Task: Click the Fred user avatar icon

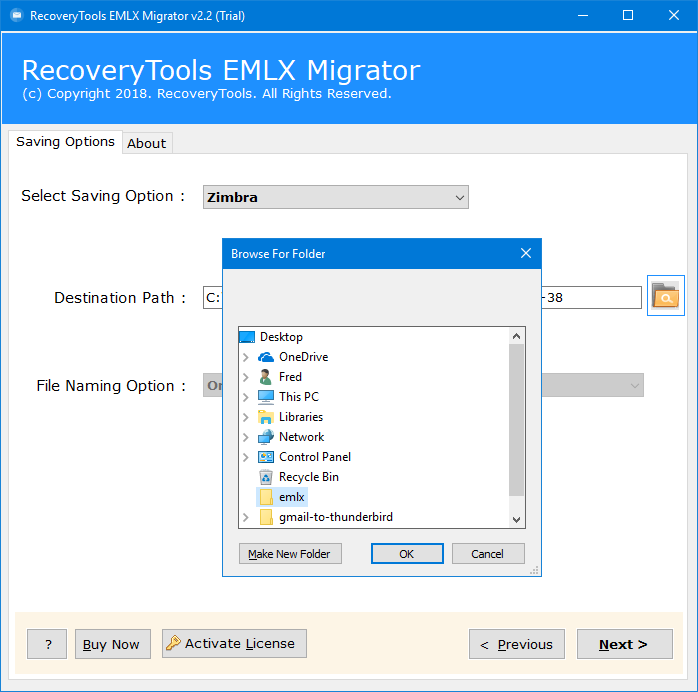Action: click(266, 377)
